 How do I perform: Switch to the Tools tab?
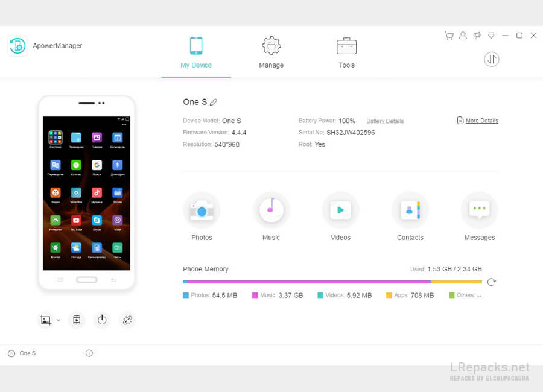pyautogui.click(x=347, y=52)
